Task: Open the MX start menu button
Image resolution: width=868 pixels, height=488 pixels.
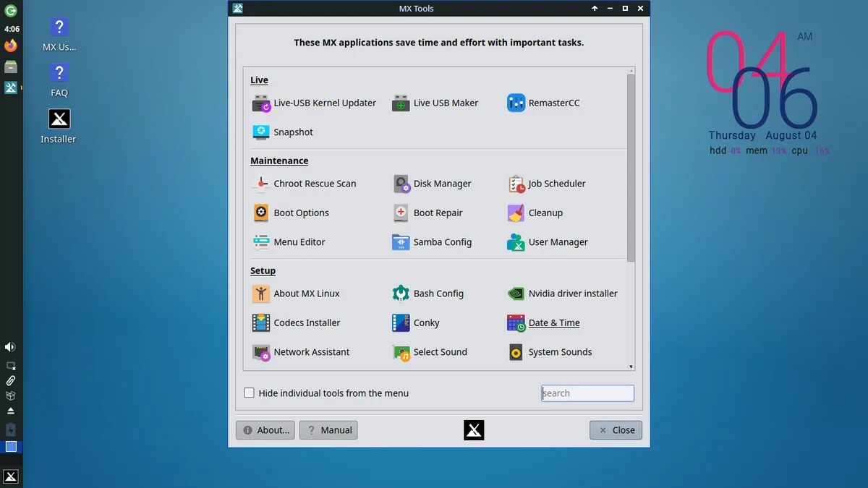Action: tap(11, 476)
